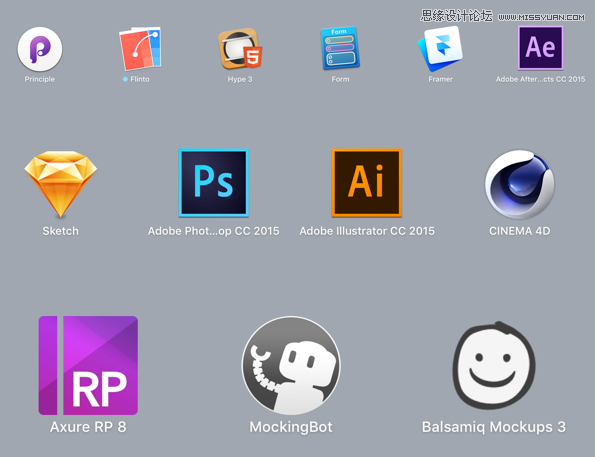Click the "Hype 3" label text
This screenshot has width=595, height=457.
point(240,79)
